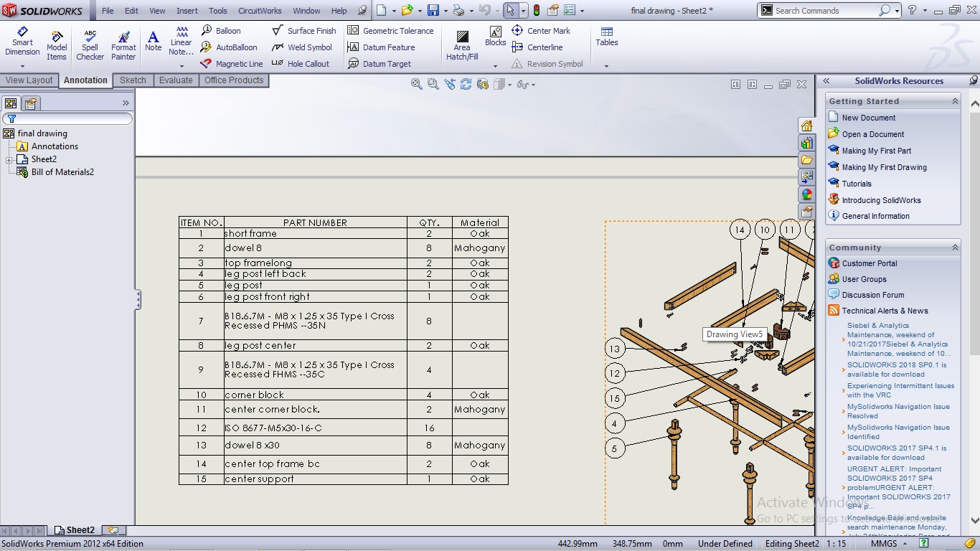
Task: Insert a Geometric Tolerance
Action: 391,31
